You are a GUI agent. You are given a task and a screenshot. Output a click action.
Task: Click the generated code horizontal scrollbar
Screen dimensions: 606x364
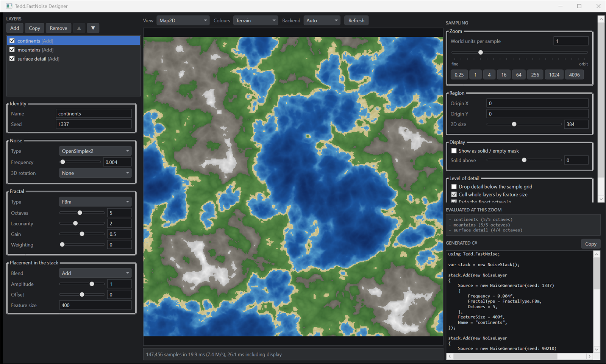(x=519, y=356)
